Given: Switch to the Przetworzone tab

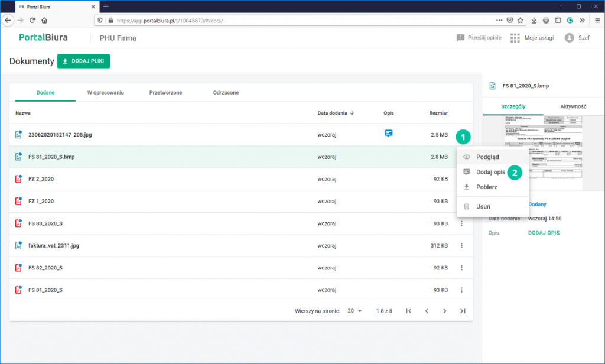Looking at the screenshot, I should click(x=165, y=93).
